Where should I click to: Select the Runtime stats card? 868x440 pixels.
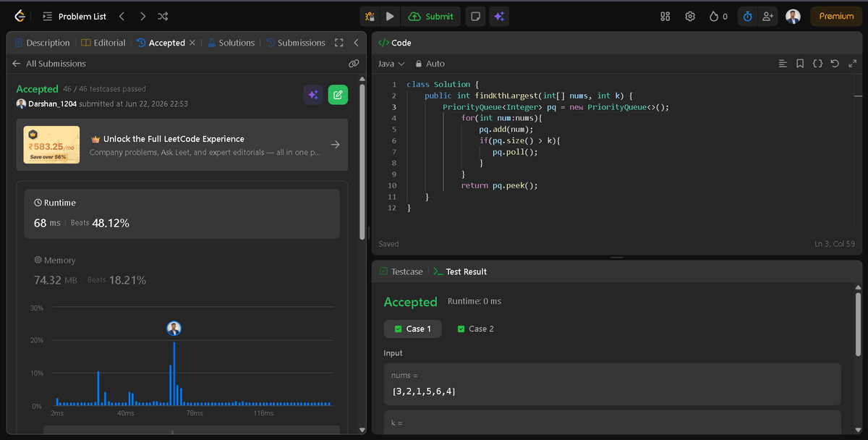click(182, 214)
